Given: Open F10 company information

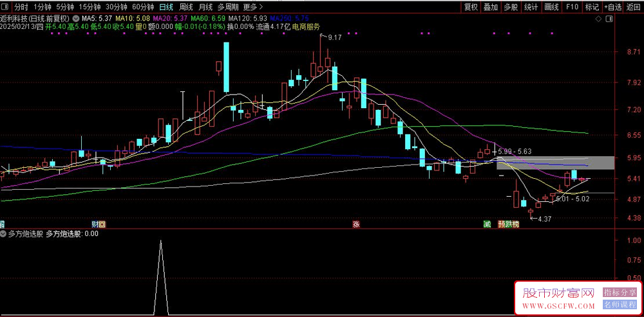Looking at the screenshot, I should 572,7.
